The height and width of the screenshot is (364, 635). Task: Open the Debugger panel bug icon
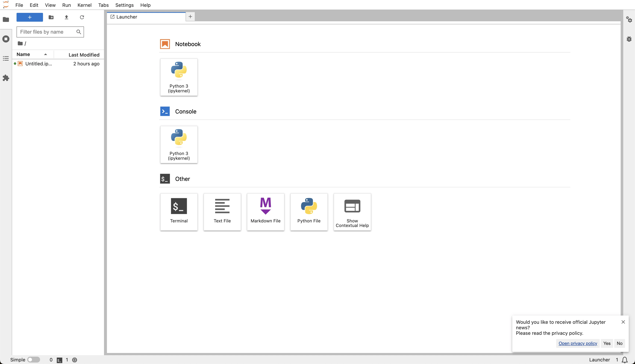(629, 39)
